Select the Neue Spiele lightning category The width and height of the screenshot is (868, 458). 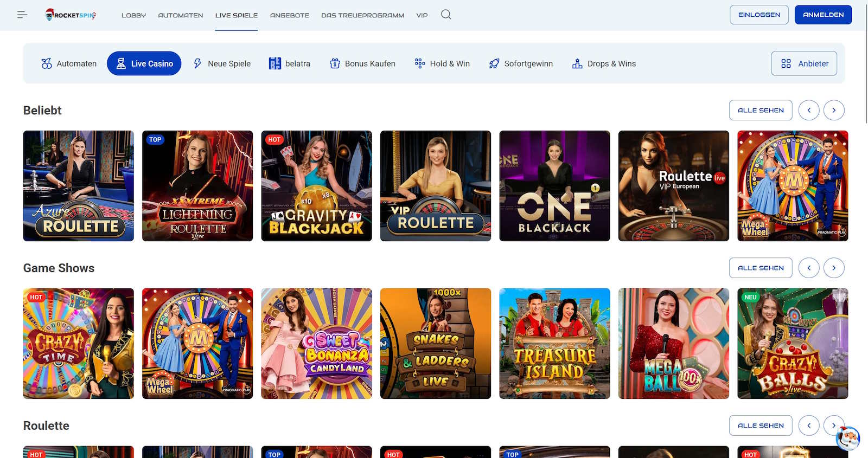[x=222, y=63]
